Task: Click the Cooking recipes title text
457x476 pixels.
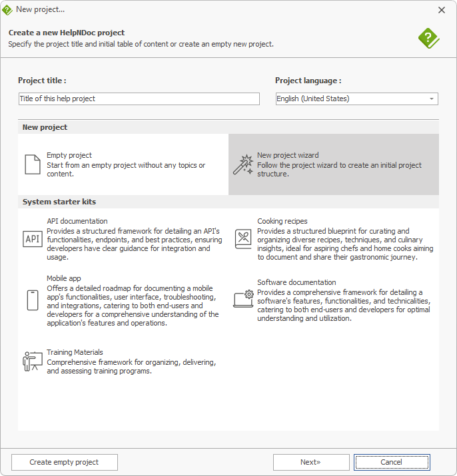Action: click(282, 221)
